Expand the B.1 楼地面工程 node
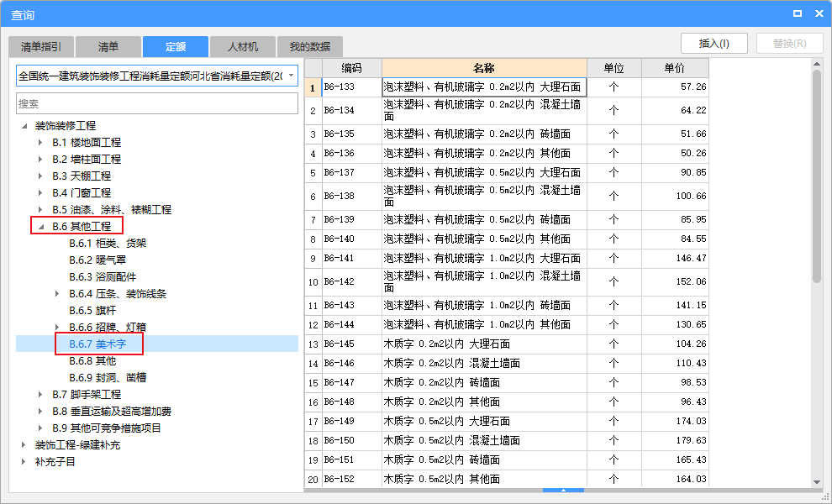This screenshot has width=832, height=504. [40, 143]
